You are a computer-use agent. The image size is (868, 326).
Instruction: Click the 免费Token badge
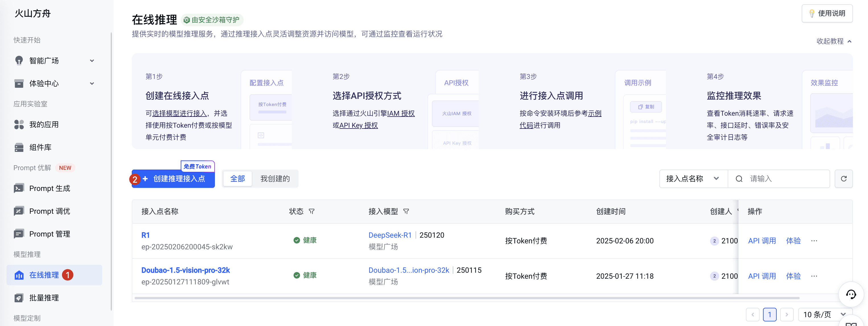198,166
